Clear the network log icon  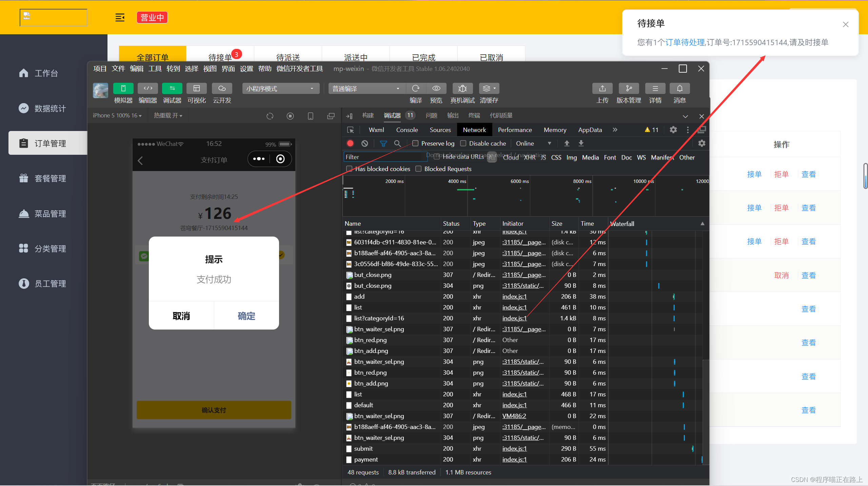[365, 143]
